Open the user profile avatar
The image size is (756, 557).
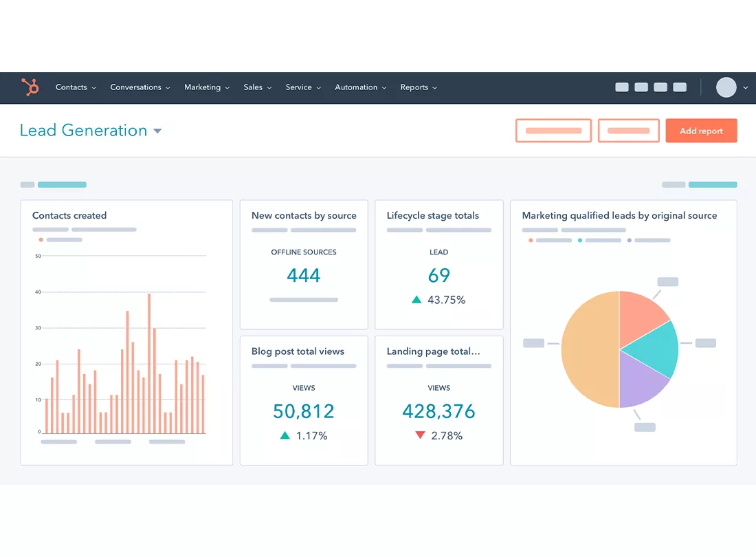click(726, 87)
